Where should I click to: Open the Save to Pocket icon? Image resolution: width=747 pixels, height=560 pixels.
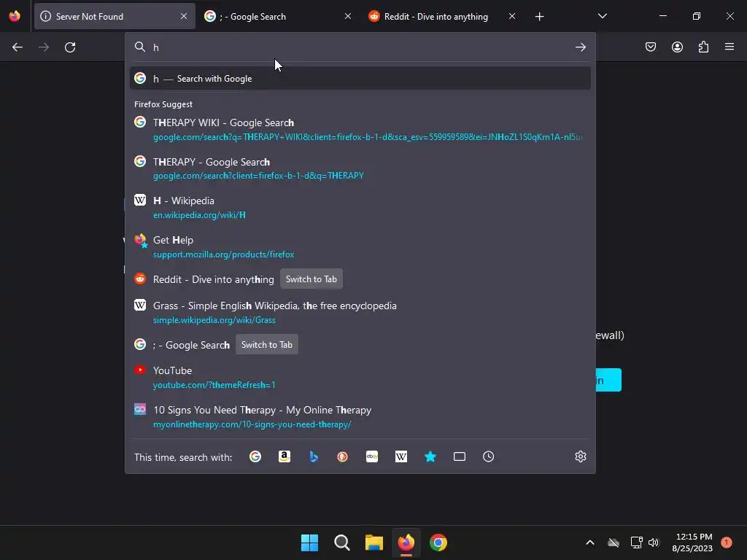click(x=651, y=47)
